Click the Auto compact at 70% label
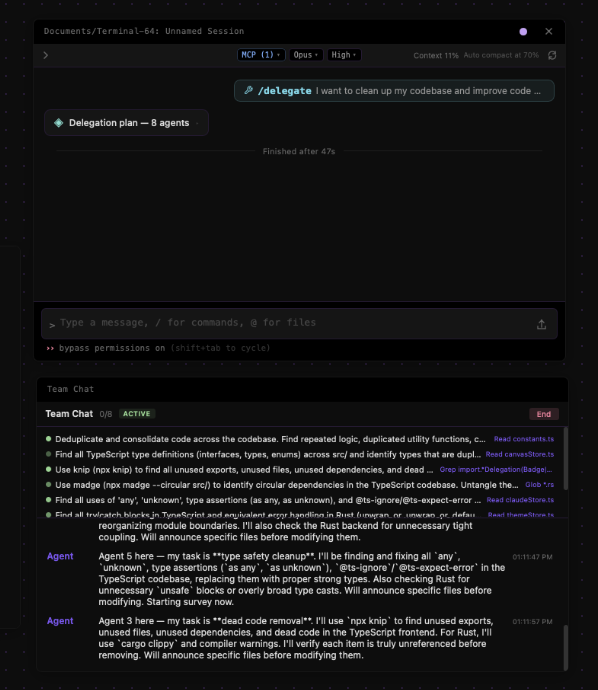The width and height of the screenshot is (598, 690). (x=501, y=55)
